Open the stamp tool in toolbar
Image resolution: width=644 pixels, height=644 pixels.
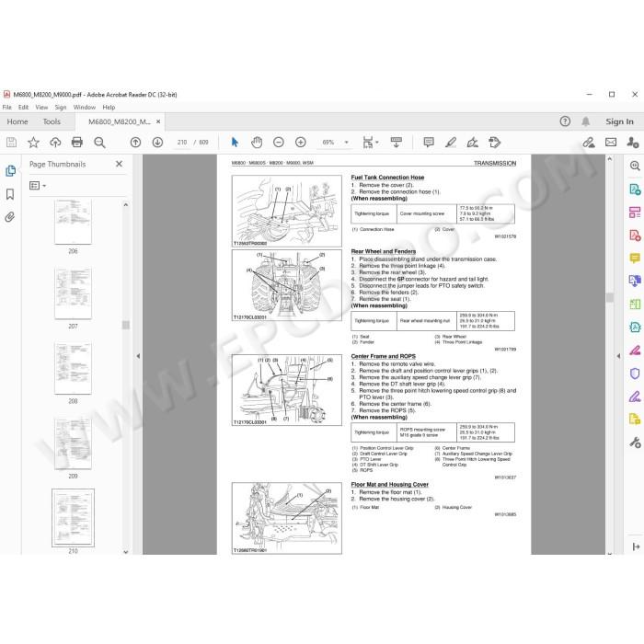point(495,143)
